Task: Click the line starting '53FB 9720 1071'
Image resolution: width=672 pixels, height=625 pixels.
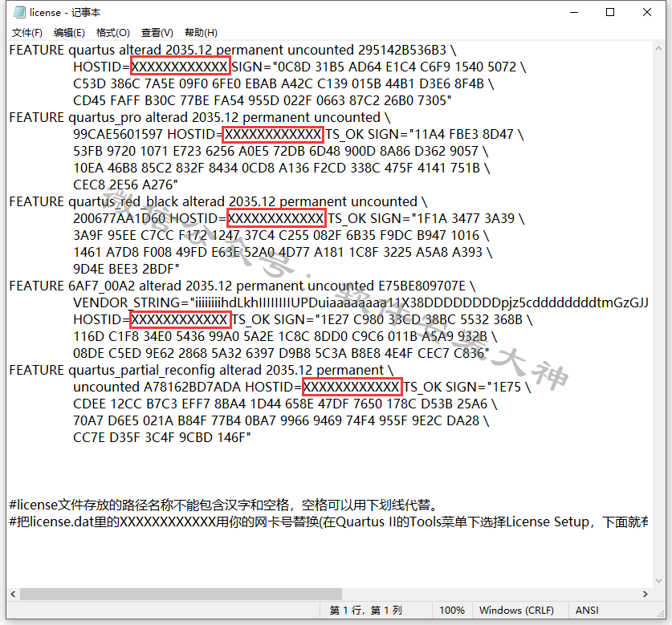Action: coord(281,151)
